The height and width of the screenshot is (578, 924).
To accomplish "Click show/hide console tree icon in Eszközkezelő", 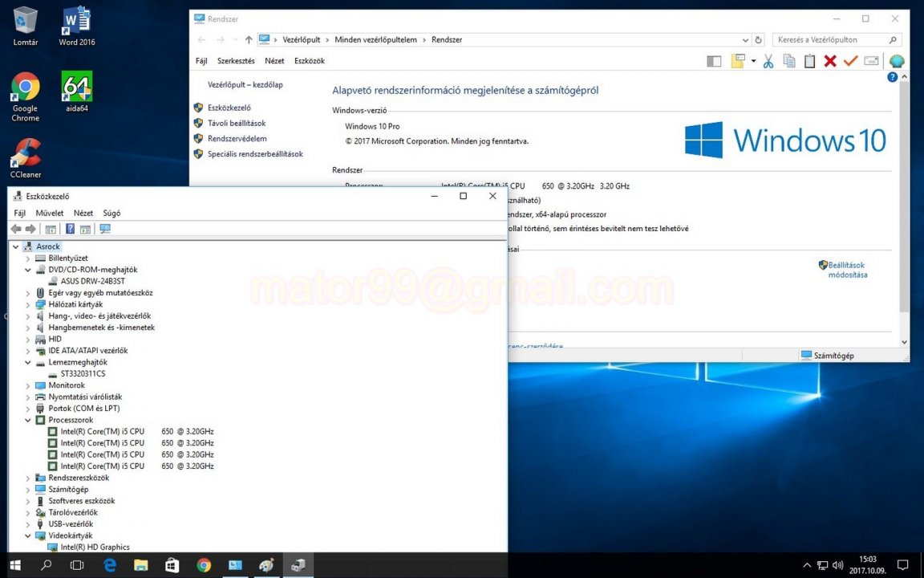I will point(51,229).
